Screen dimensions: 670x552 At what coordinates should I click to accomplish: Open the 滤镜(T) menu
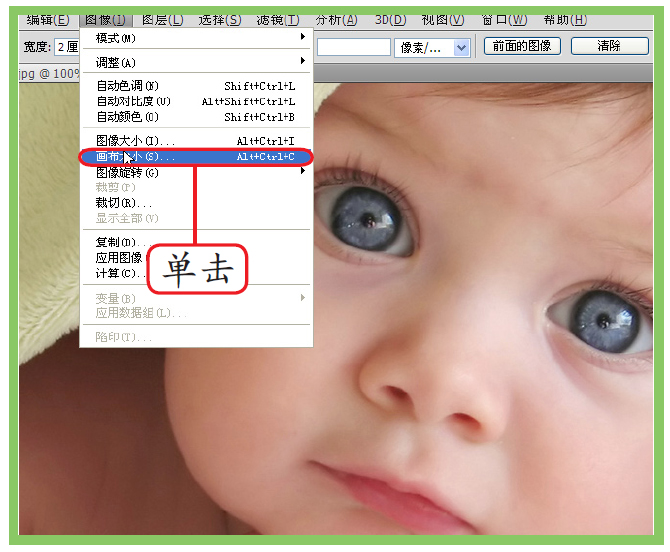tap(278, 20)
